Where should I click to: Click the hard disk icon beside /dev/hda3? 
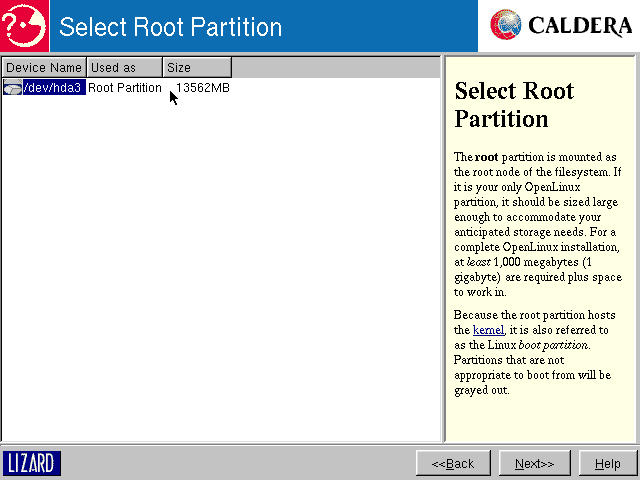pos(12,89)
